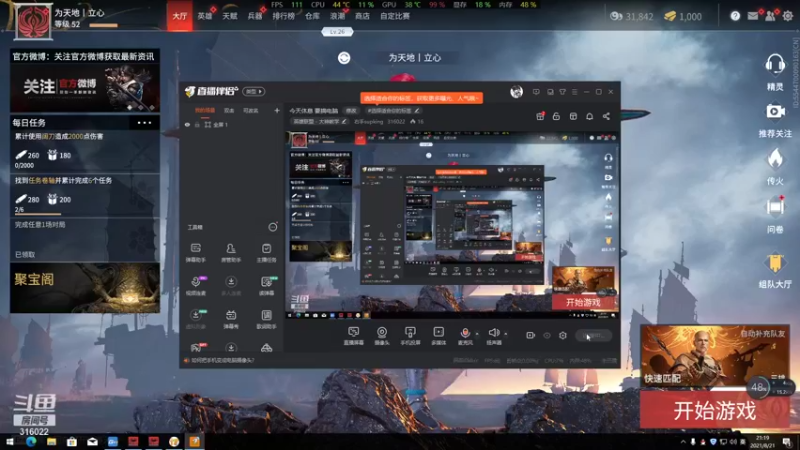
Task: Add 手机投屏 phone cast source
Action: 410,336
